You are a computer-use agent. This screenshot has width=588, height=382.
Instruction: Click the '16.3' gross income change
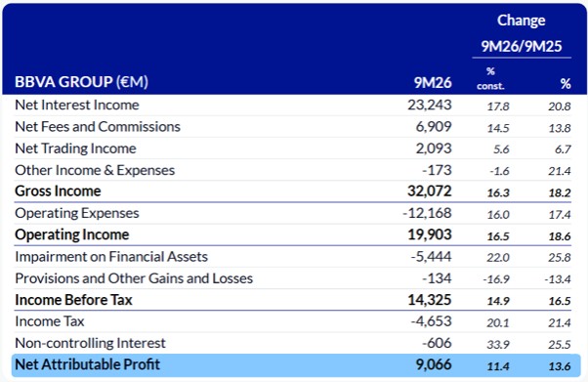(498, 192)
